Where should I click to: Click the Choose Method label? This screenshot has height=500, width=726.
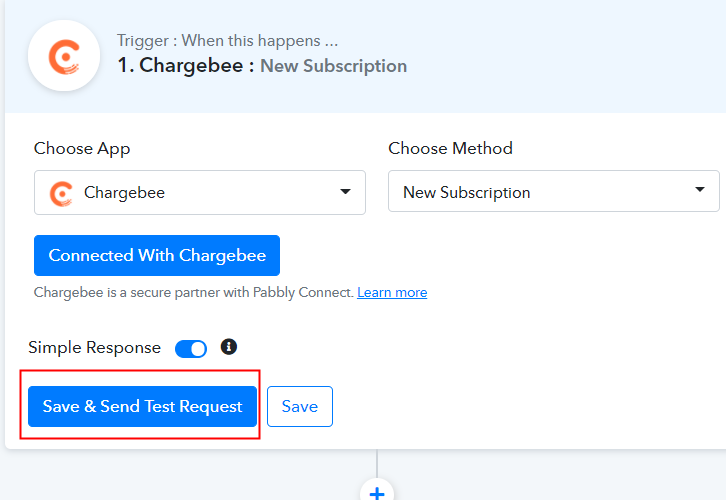point(451,148)
